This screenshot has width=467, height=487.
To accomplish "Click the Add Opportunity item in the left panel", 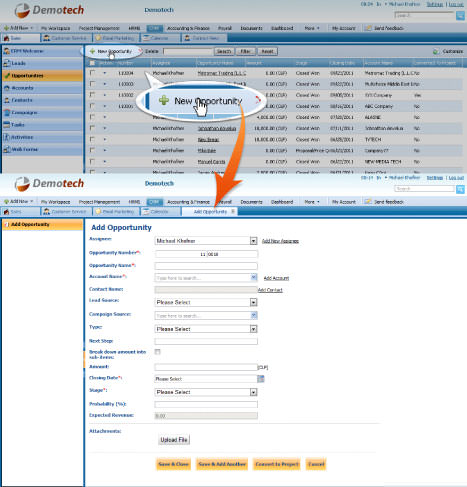I will tap(42, 225).
